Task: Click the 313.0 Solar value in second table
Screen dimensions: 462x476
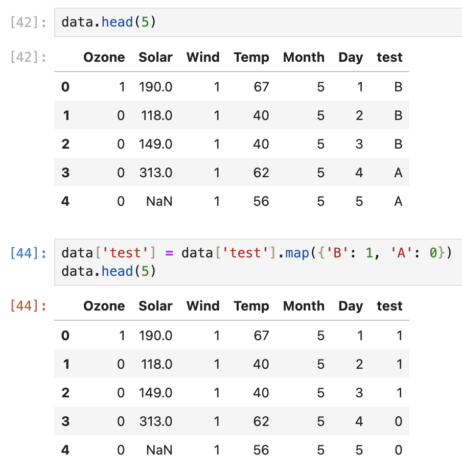Action: tap(156, 421)
